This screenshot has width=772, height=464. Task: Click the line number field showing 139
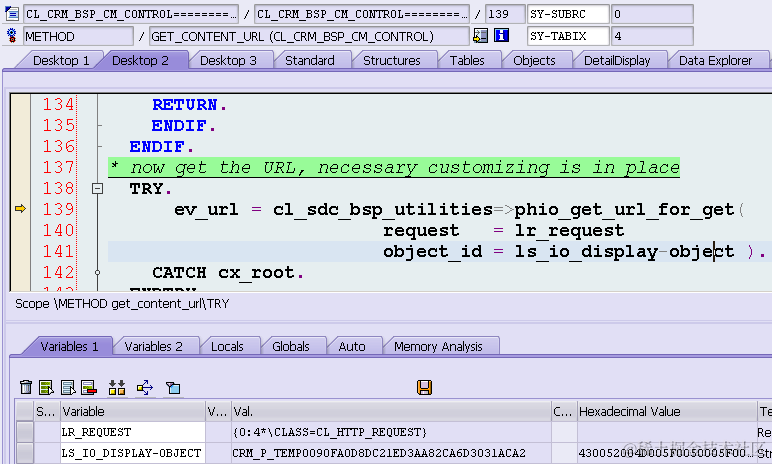[x=505, y=14]
